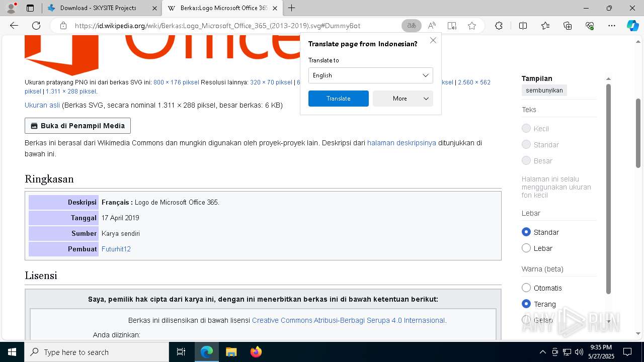Select Terang color mode radio
Image resolution: width=644 pixels, height=362 pixels.
click(x=526, y=304)
